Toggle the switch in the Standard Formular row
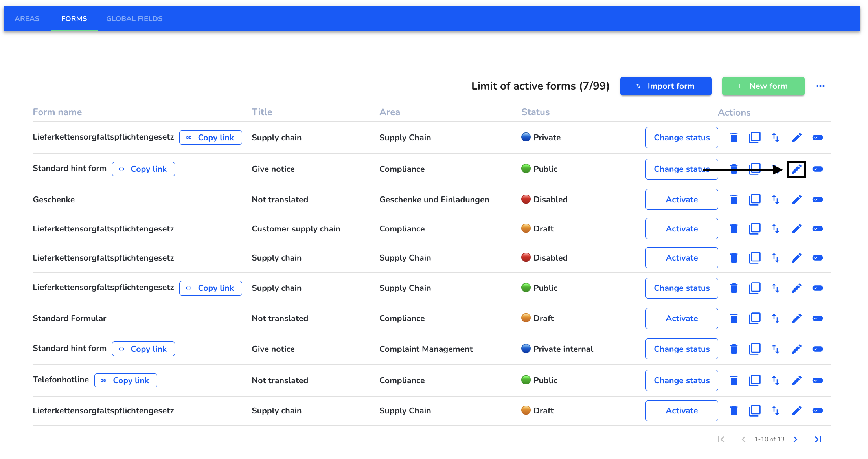The height and width of the screenshot is (459, 868). click(x=818, y=318)
